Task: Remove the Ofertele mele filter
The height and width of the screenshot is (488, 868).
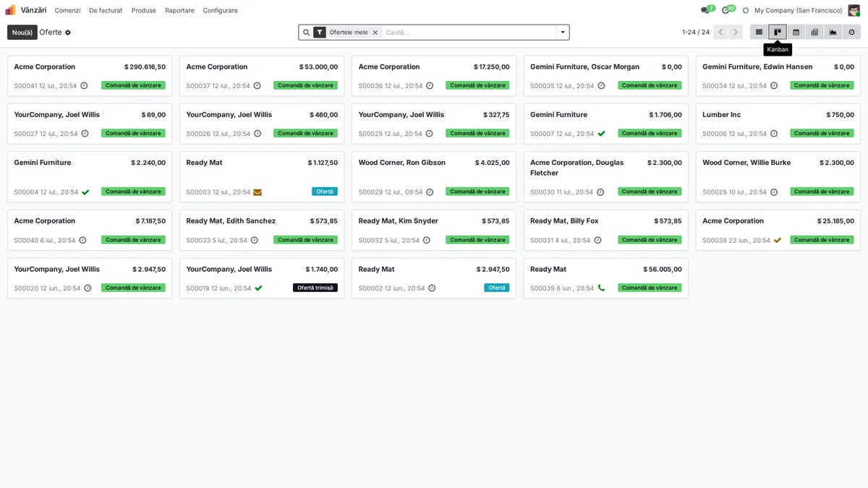Action: coord(375,33)
